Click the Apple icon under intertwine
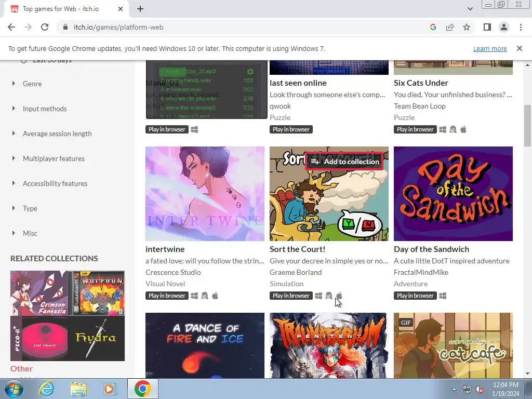532x399 pixels. click(x=215, y=296)
